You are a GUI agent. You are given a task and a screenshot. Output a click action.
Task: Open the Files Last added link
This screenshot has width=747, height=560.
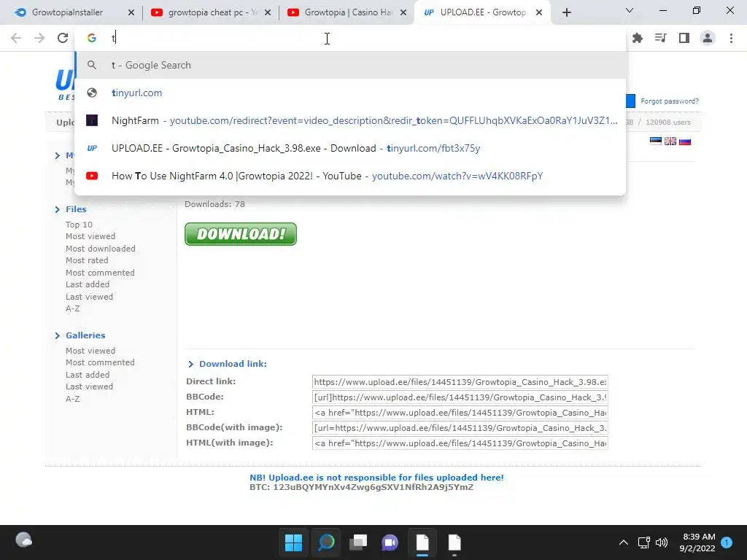tap(88, 284)
